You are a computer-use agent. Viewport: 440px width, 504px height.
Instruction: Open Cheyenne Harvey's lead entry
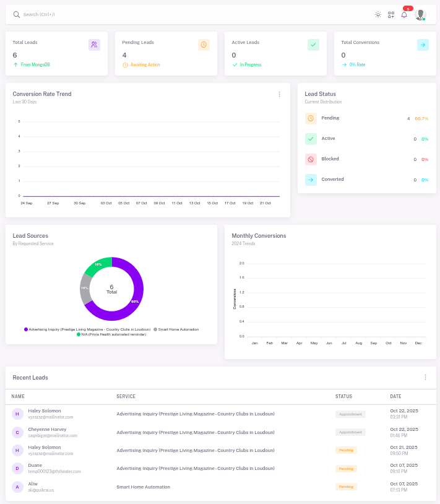[x=46, y=429]
